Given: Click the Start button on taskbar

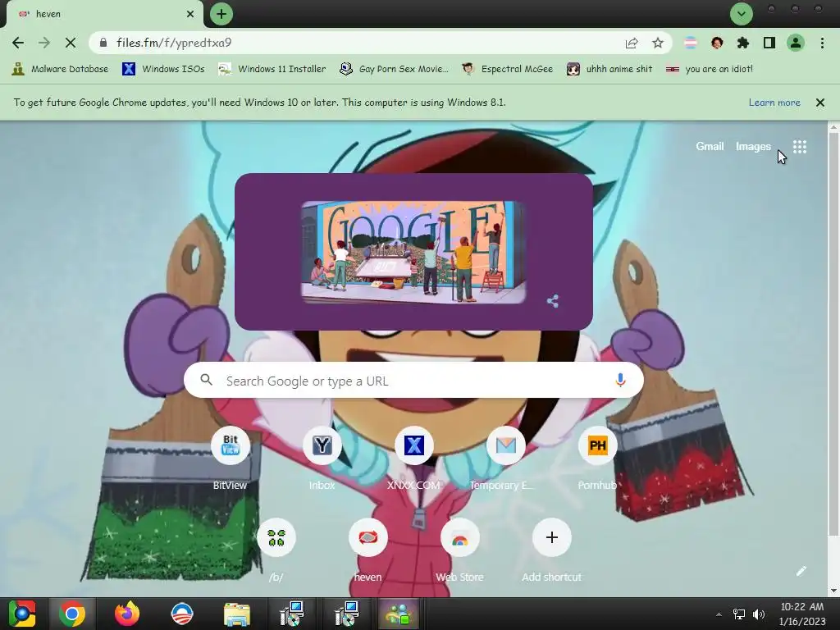Looking at the screenshot, I should point(21,614).
